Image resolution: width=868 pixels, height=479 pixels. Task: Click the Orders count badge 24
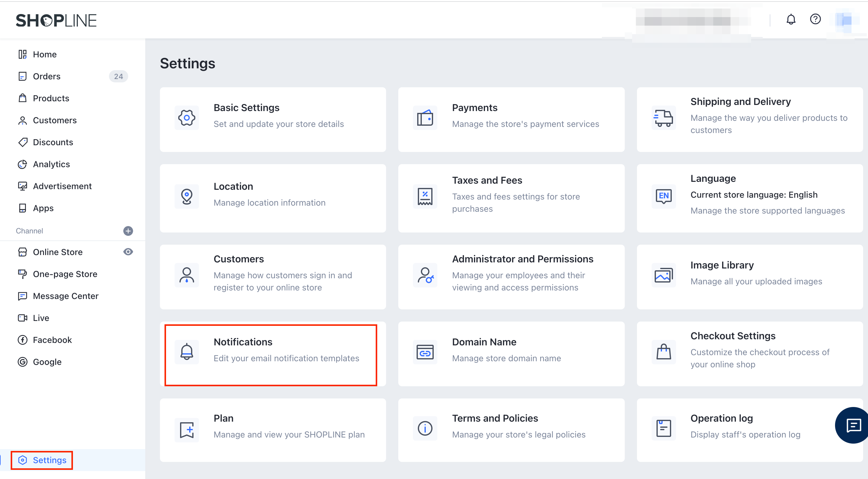118,77
